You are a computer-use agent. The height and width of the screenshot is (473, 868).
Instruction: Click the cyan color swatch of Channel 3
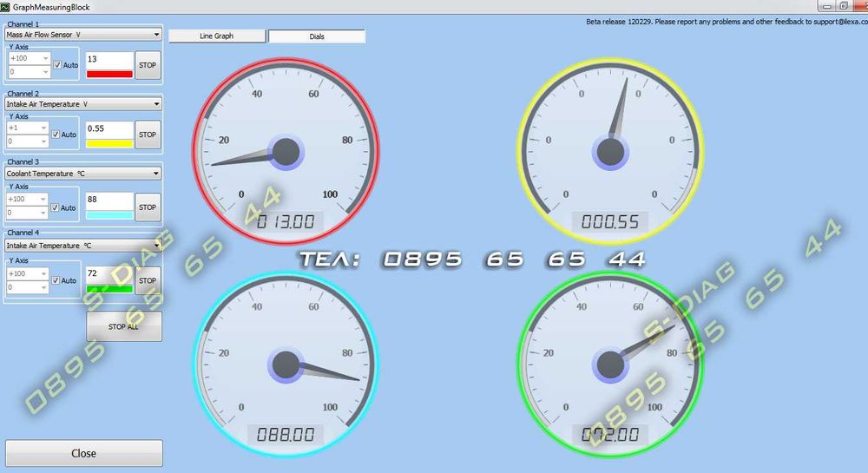click(x=109, y=215)
